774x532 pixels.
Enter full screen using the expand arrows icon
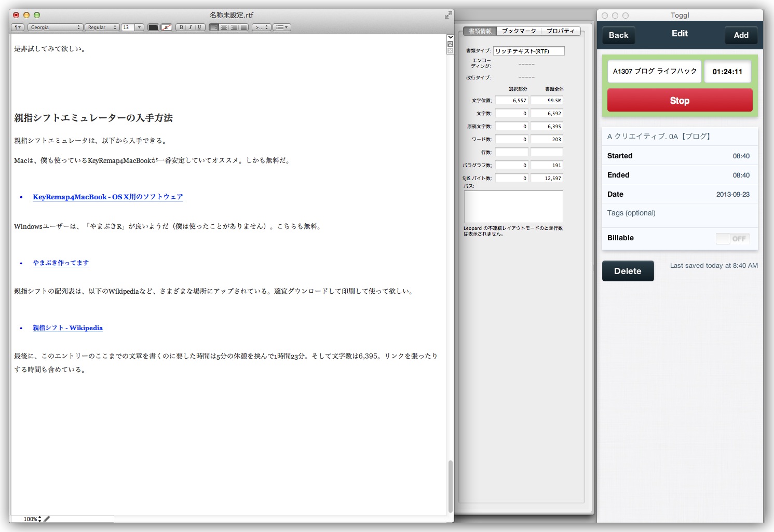click(448, 15)
